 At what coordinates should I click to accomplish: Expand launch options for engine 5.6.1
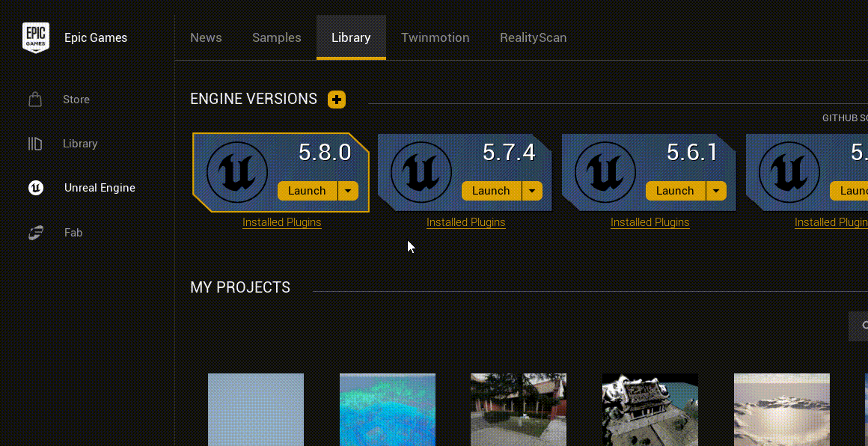click(x=716, y=191)
